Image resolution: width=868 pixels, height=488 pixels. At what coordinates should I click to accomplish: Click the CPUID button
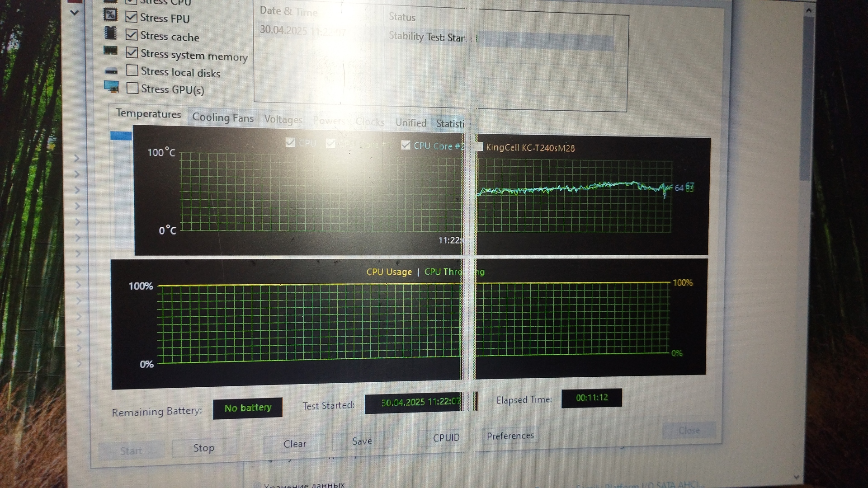[446, 438]
